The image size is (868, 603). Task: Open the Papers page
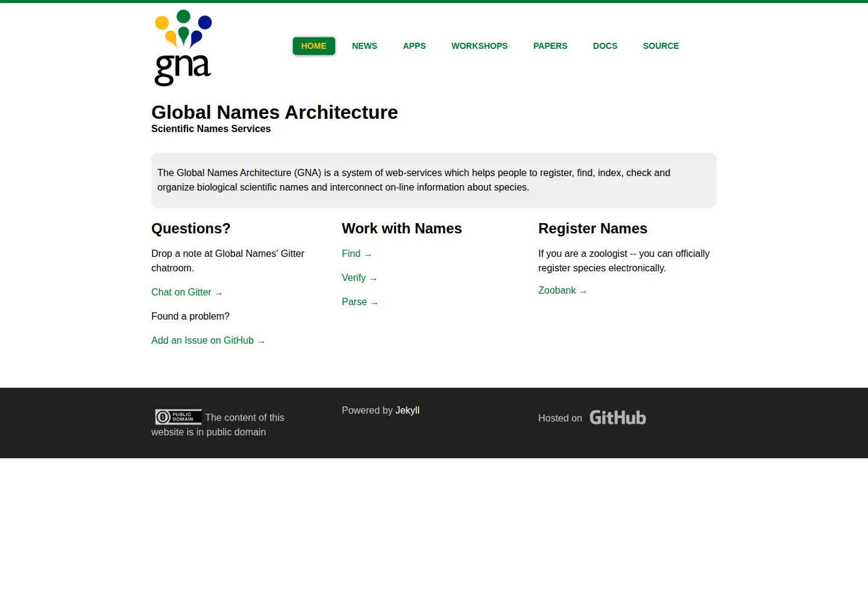550,46
